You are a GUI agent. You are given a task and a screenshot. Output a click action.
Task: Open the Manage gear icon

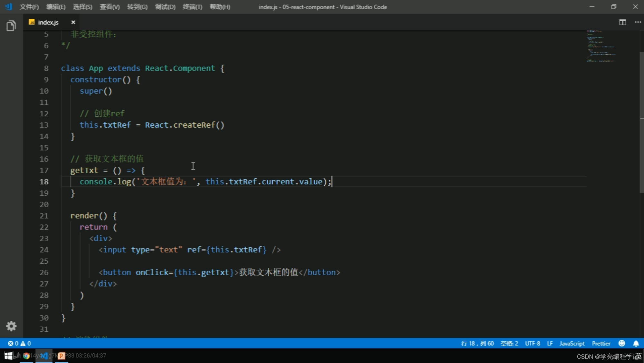click(x=11, y=326)
